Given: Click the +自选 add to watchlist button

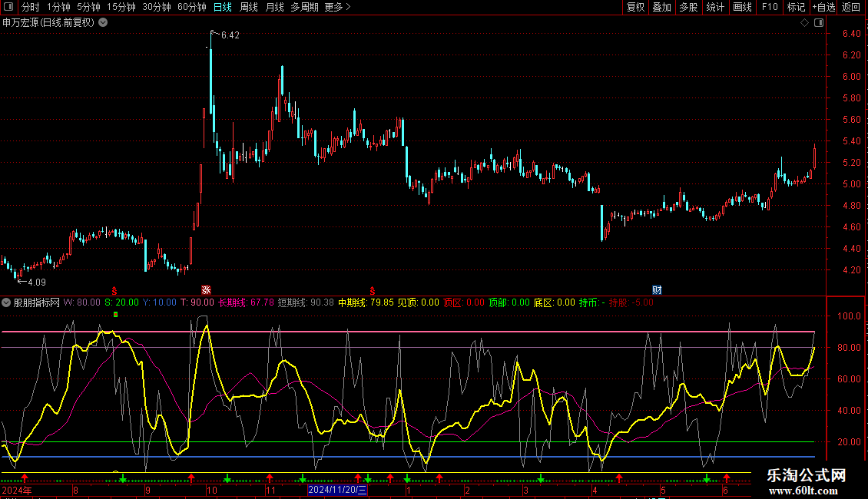Looking at the screenshot, I should pos(823,8).
